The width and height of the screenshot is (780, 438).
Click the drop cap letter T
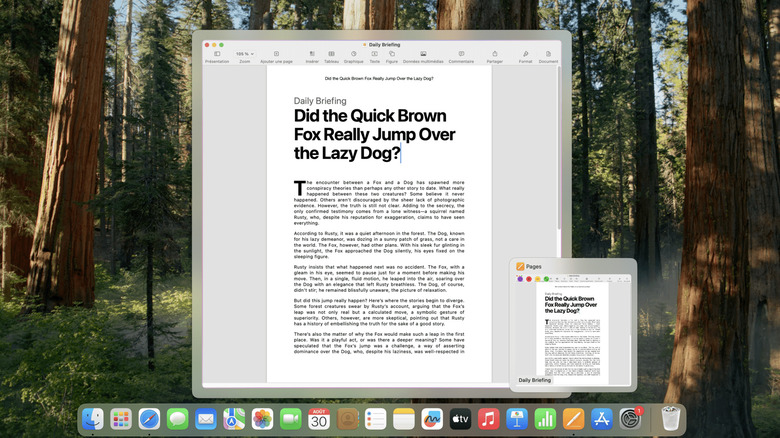299,188
